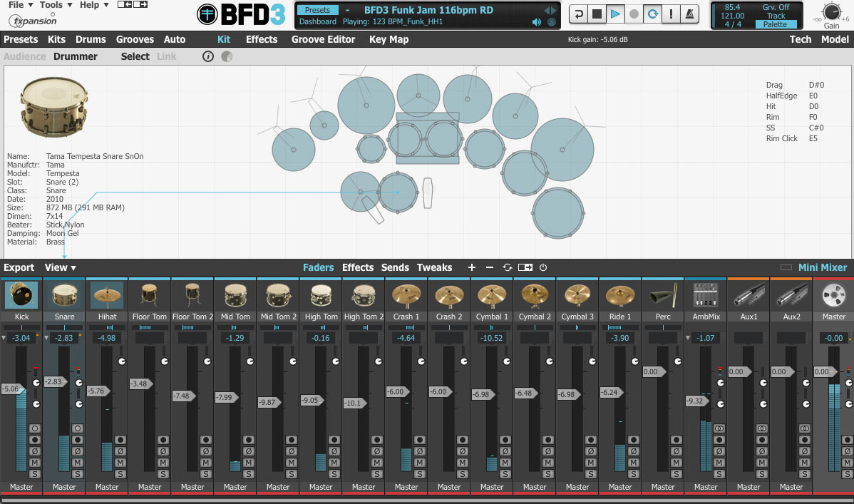
Task: Invert phase on the Hihat channel
Action: 120,451
